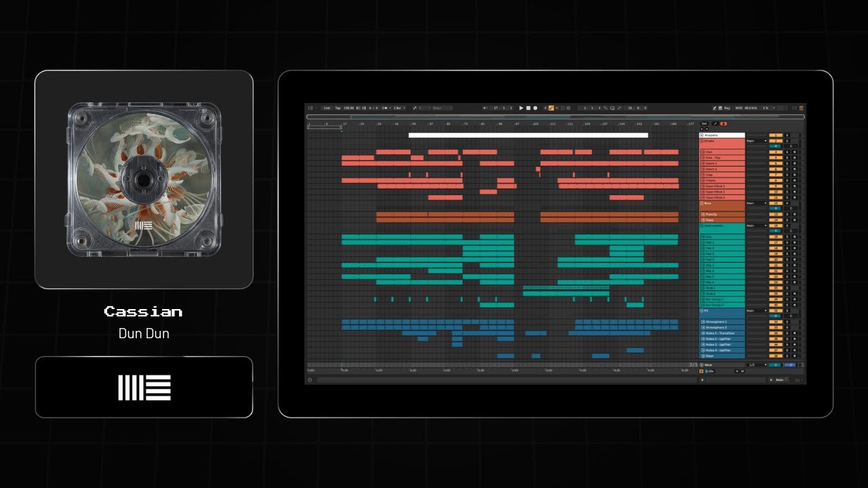Click the MIDI mapping button
The image size is (868, 488).
[739, 108]
